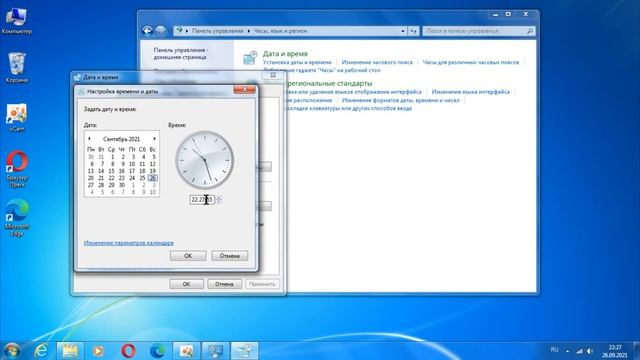Open the Дата и время heading link
Viewport: 640px width, 360px height.
click(x=285, y=53)
